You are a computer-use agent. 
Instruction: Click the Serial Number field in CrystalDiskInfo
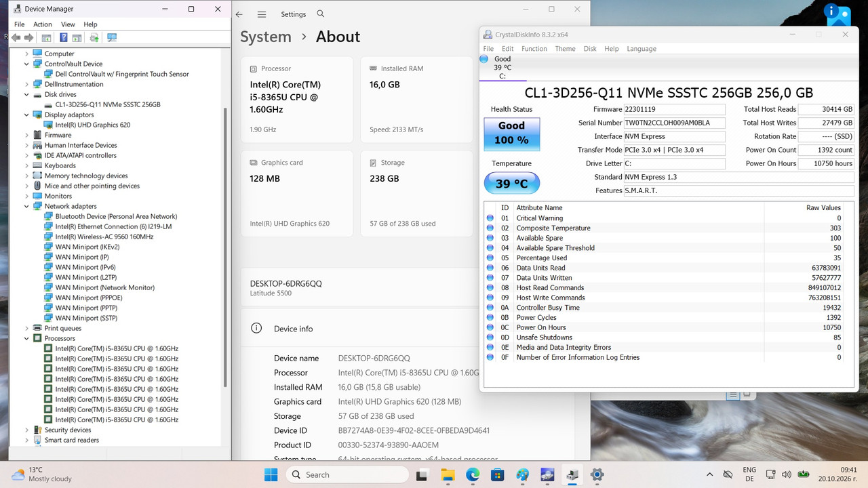pyautogui.click(x=675, y=123)
